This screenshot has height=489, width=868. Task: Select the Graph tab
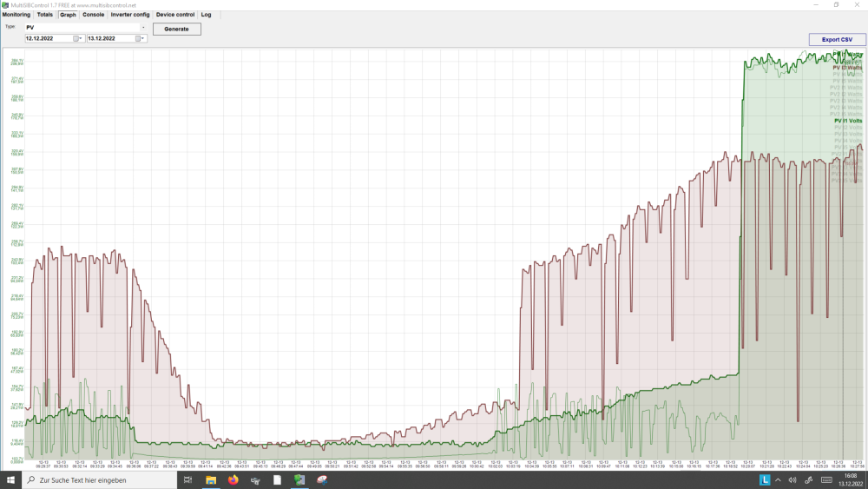pyautogui.click(x=68, y=15)
